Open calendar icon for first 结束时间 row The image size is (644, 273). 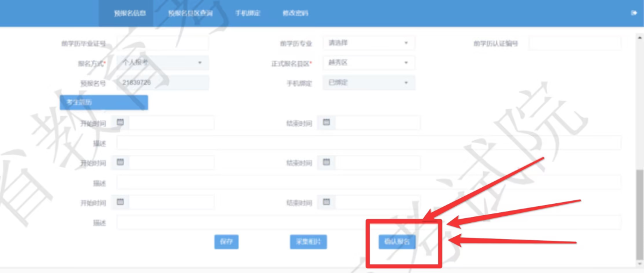coord(326,122)
